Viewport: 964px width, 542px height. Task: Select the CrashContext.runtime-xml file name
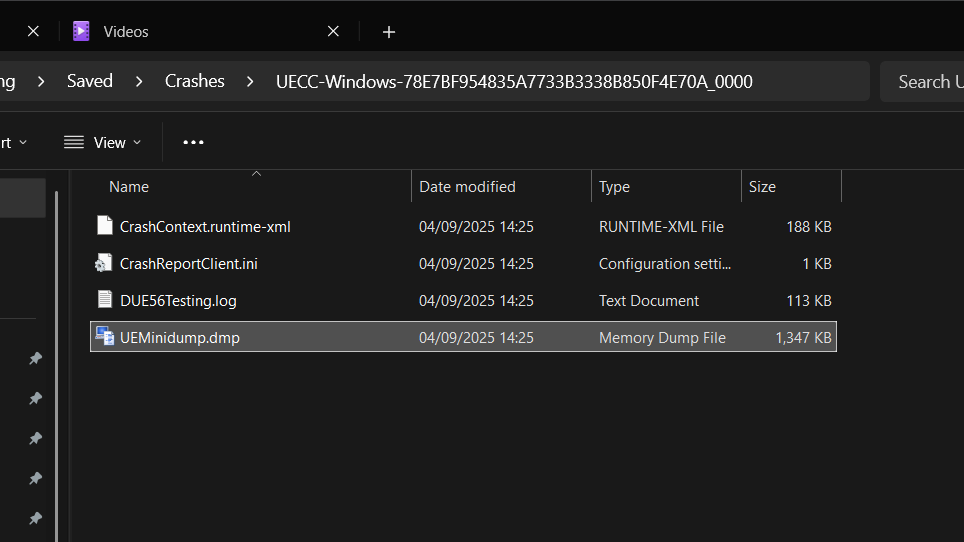[x=205, y=227]
